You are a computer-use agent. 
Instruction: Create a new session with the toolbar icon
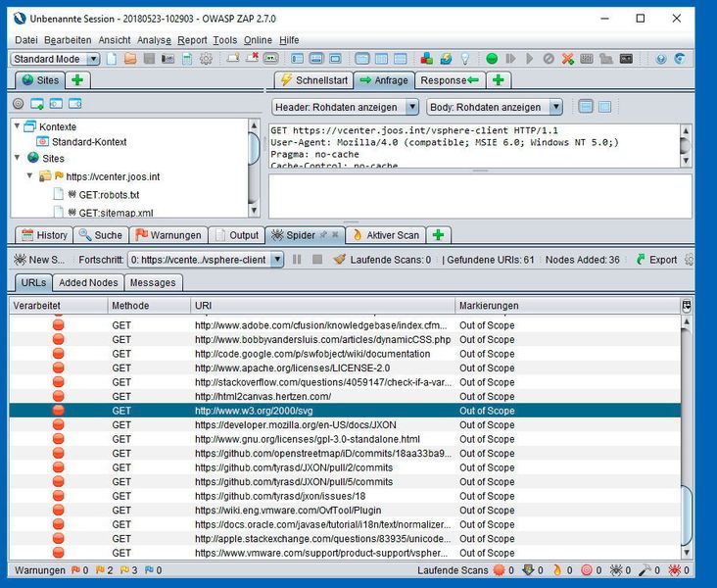pos(112,59)
